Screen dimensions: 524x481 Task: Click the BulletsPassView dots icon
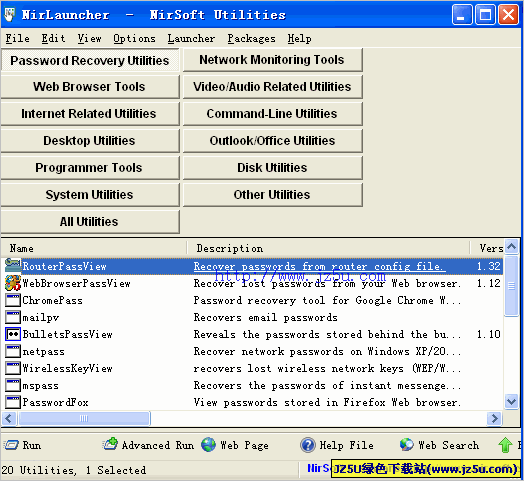pyautogui.click(x=13, y=334)
